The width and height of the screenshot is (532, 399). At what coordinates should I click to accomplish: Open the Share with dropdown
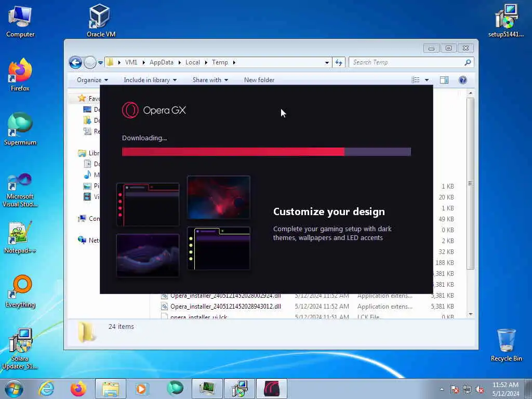pos(210,80)
